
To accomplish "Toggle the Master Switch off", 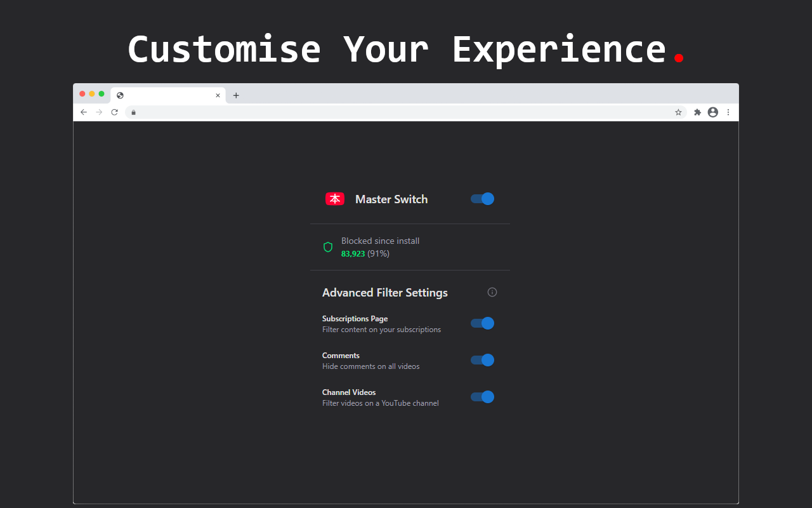I will click(482, 199).
